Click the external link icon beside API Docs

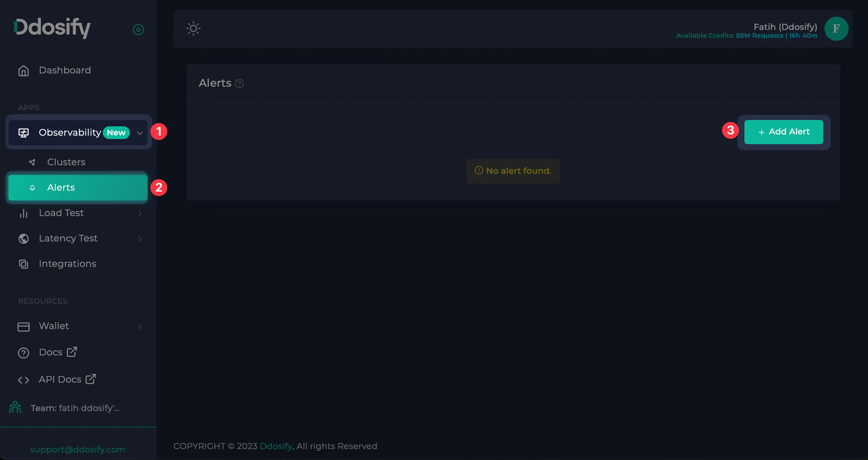(x=91, y=379)
